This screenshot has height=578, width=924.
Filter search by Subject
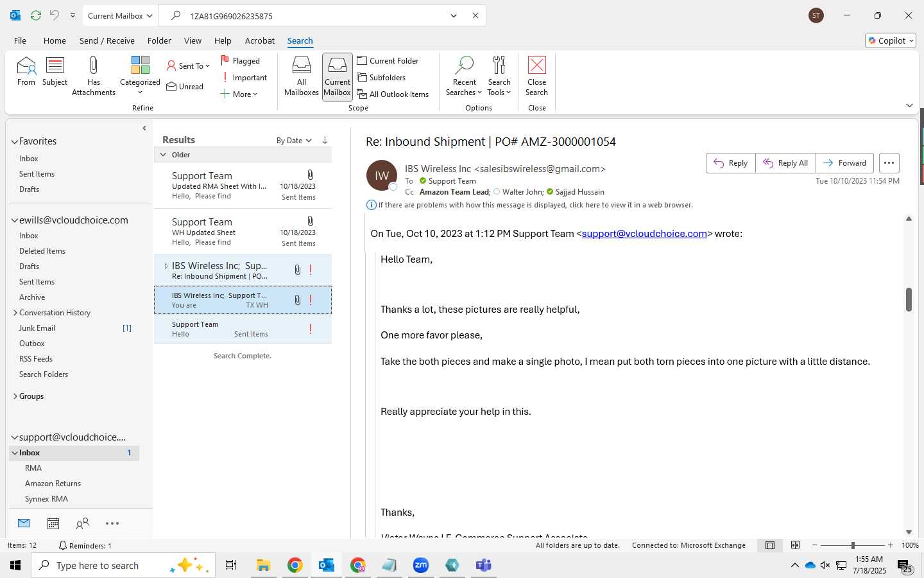pyautogui.click(x=55, y=71)
